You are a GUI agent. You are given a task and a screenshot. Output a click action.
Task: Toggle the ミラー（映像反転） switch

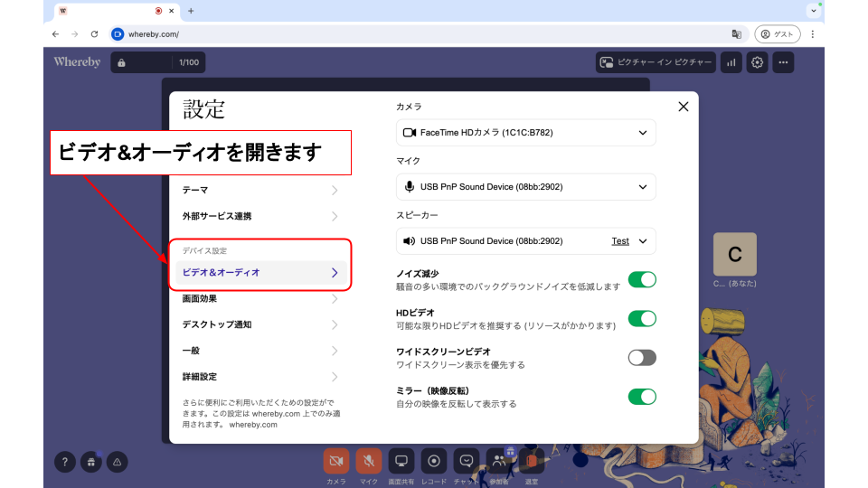(642, 396)
